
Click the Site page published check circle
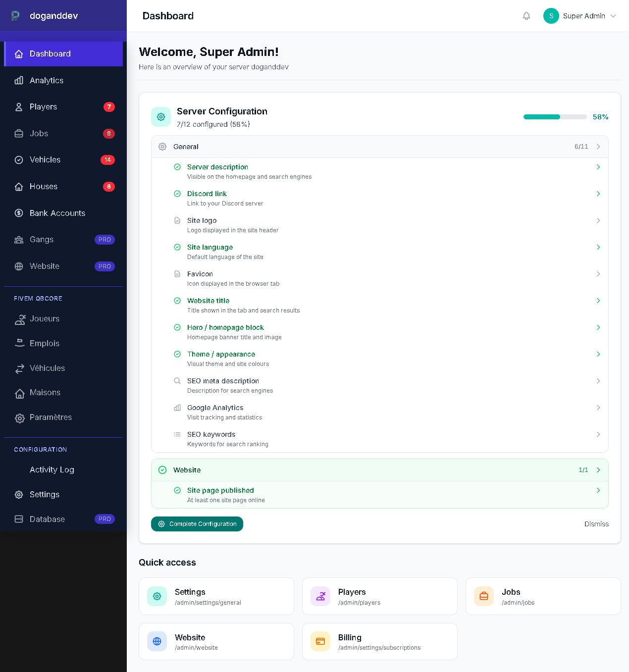pos(177,490)
